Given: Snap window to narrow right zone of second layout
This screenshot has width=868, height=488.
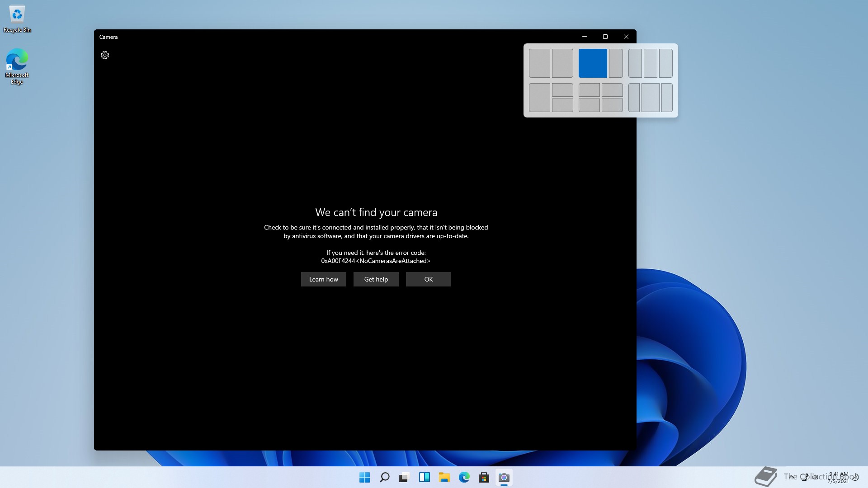Looking at the screenshot, I should [616, 63].
